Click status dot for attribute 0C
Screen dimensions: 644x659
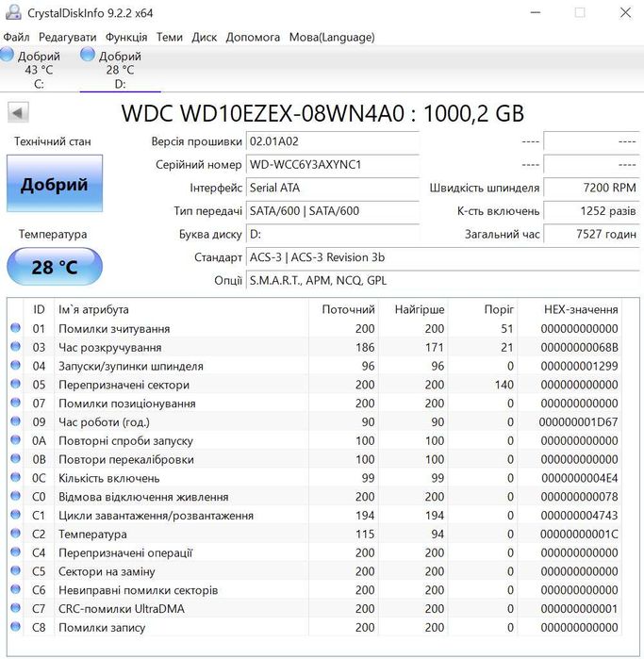(x=15, y=477)
